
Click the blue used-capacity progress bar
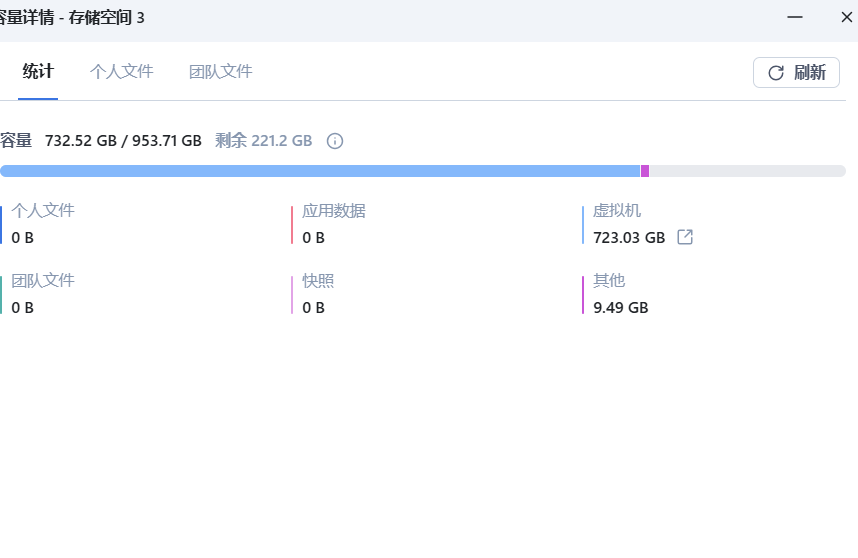coord(320,171)
